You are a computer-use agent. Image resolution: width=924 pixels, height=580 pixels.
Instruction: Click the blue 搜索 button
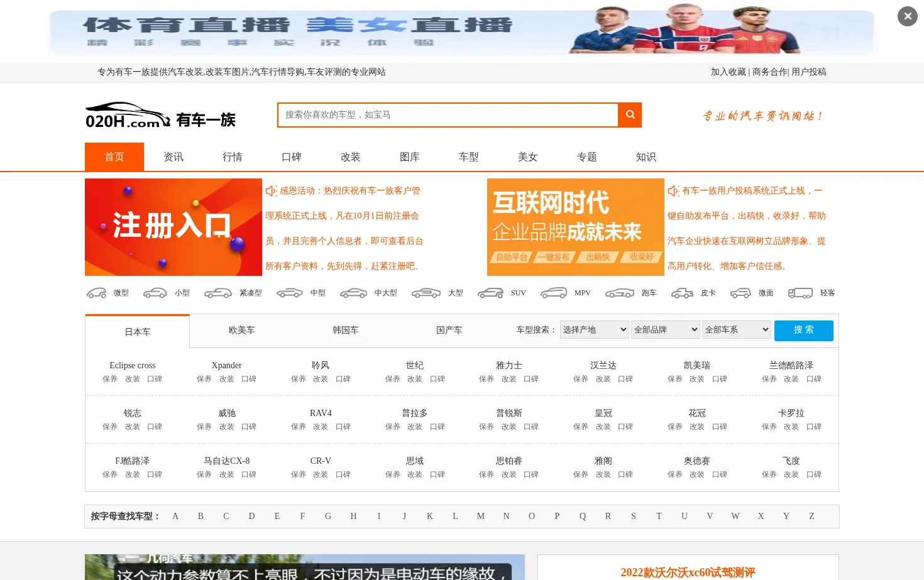tap(804, 331)
